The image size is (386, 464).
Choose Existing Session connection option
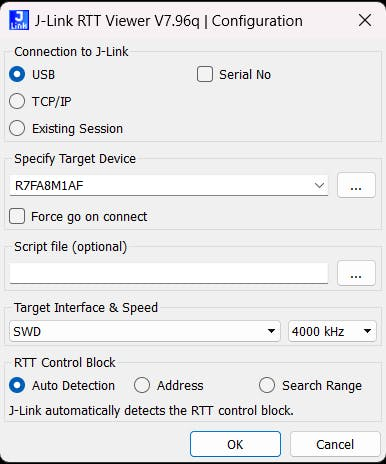coord(17,128)
